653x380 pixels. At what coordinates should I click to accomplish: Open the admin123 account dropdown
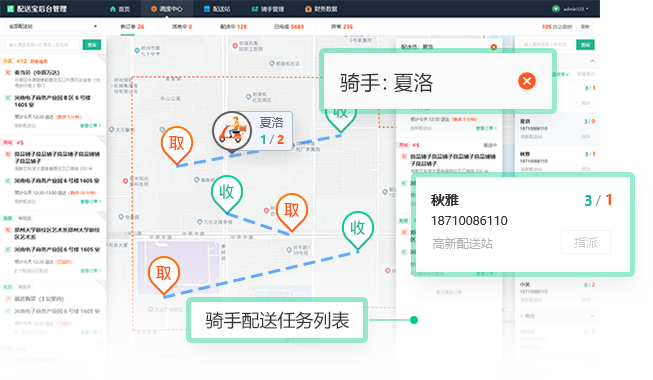tap(570, 9)
